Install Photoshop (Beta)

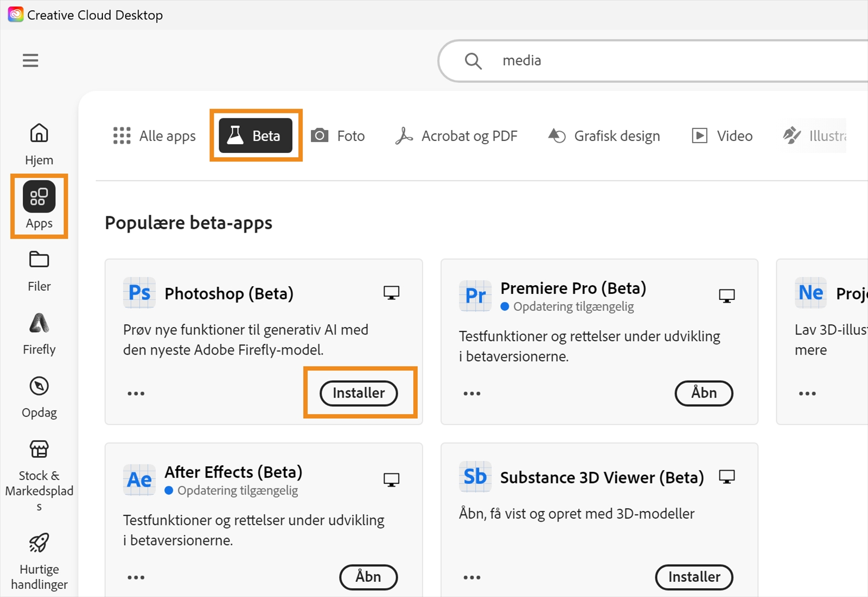(358, 393)
